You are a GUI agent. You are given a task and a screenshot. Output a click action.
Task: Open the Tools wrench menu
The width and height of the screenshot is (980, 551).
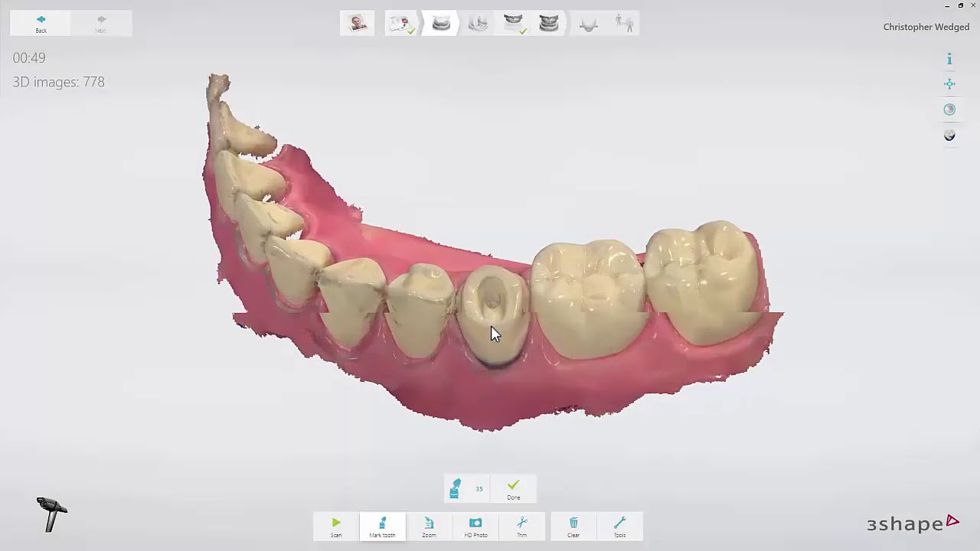pos(619,527)
